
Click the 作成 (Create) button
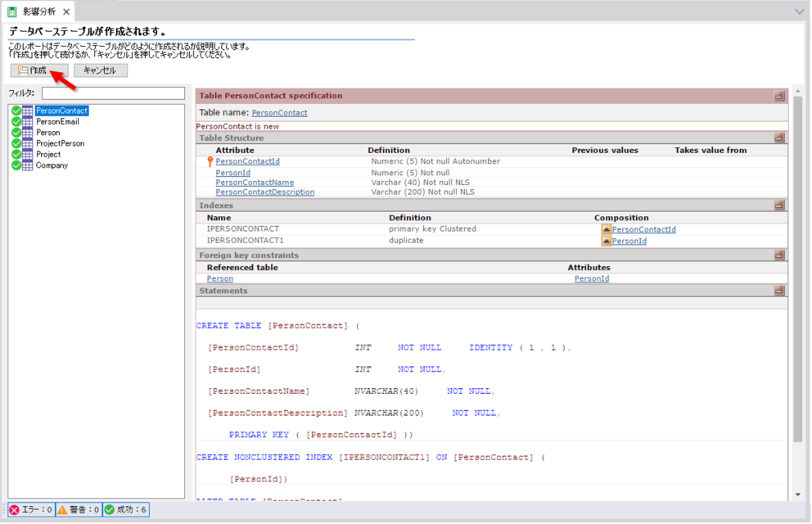[x=39, y=70]
